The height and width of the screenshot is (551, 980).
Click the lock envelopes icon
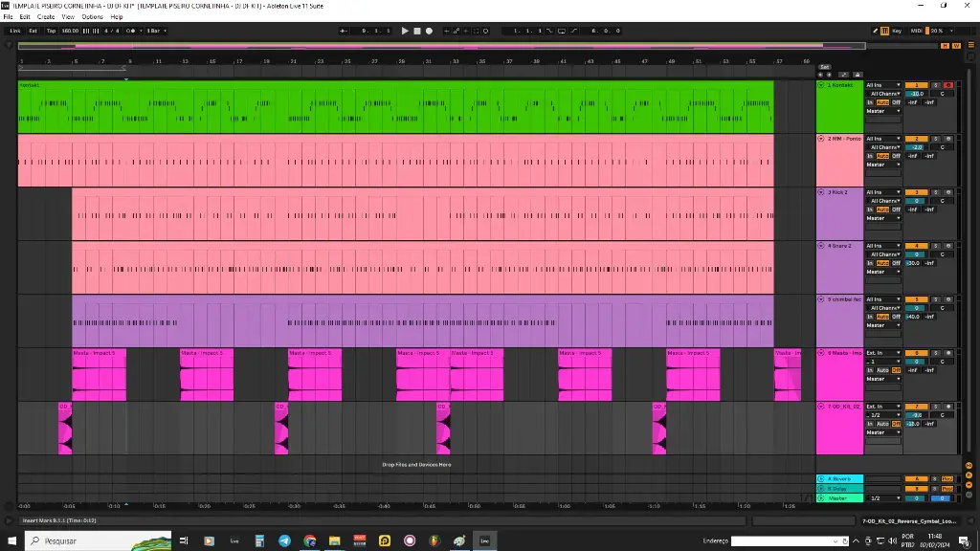pos(857,75)
